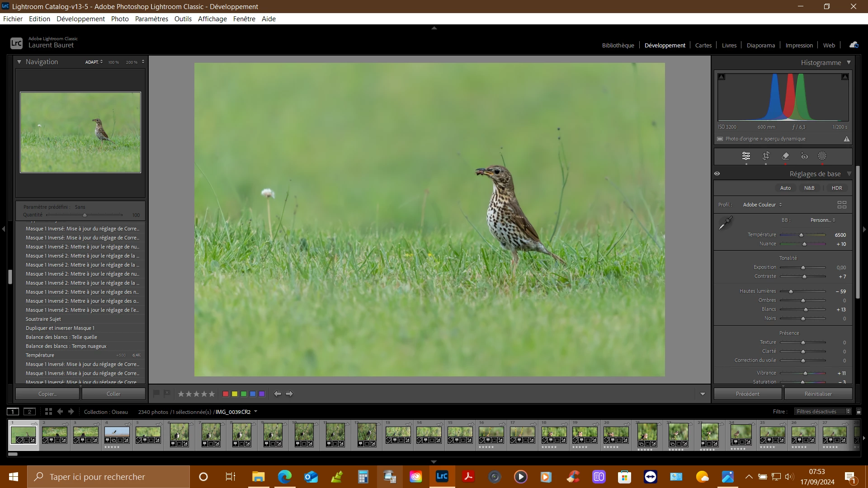Open the Filtres désactivés filter dropdown
Screen dimensions: 868x488
tap(823, 412)
